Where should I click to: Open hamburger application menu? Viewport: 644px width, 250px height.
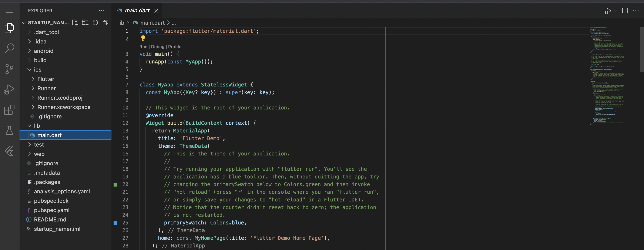(x=9, y=11)
